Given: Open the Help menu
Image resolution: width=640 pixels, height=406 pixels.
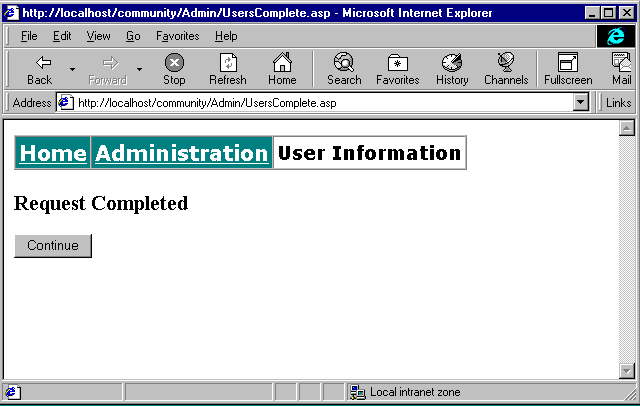Looking at the screenshot, I should click(x=226, y=36).
